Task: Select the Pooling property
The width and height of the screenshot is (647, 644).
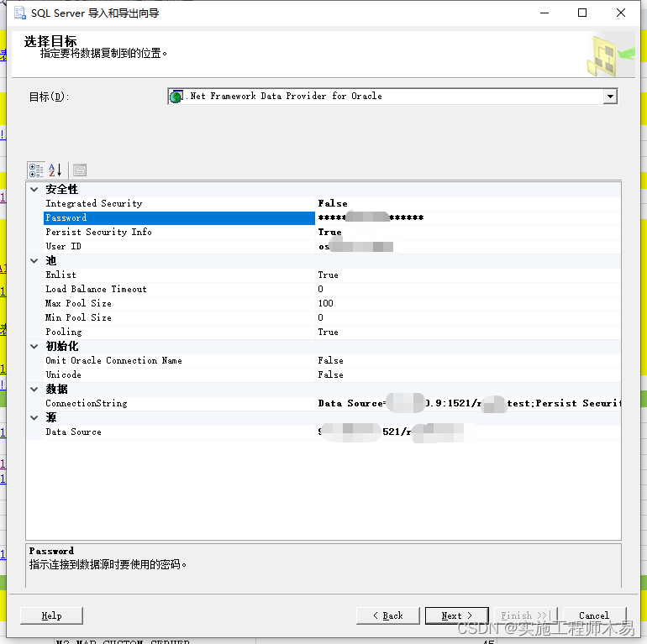Action: (x=179, y=332)
